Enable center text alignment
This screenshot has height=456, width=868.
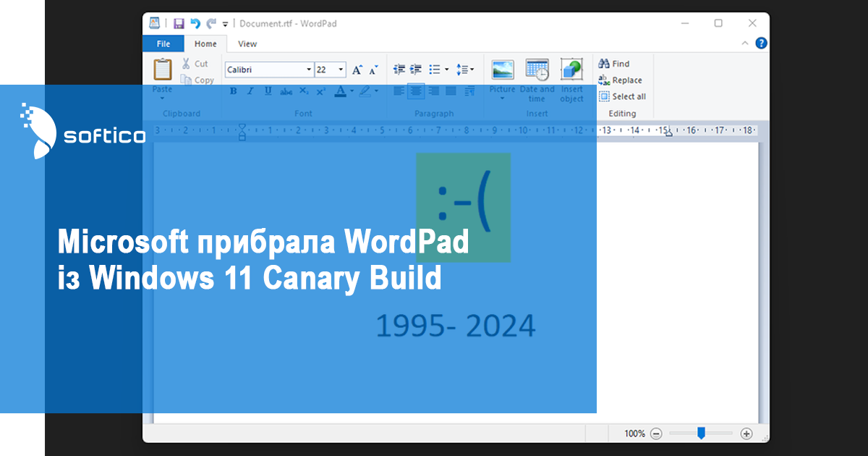tap(415, 91)
